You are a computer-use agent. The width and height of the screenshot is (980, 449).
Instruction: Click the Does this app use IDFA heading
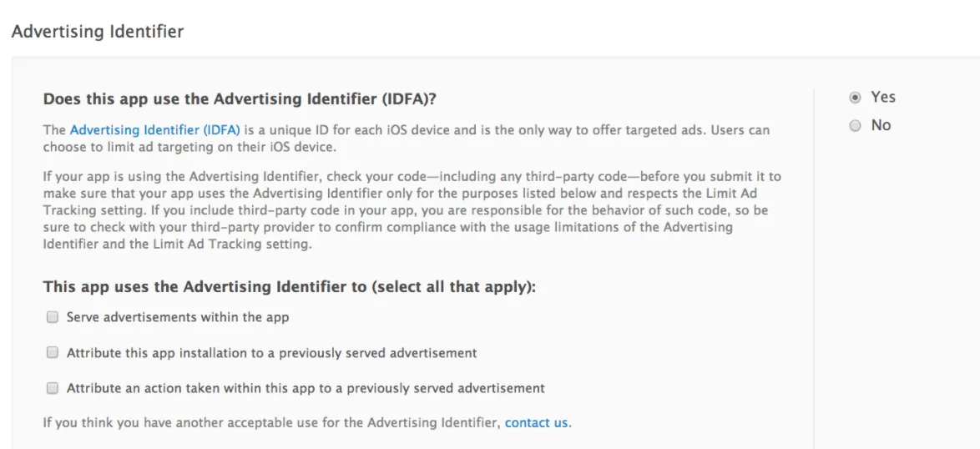point(240,99)
